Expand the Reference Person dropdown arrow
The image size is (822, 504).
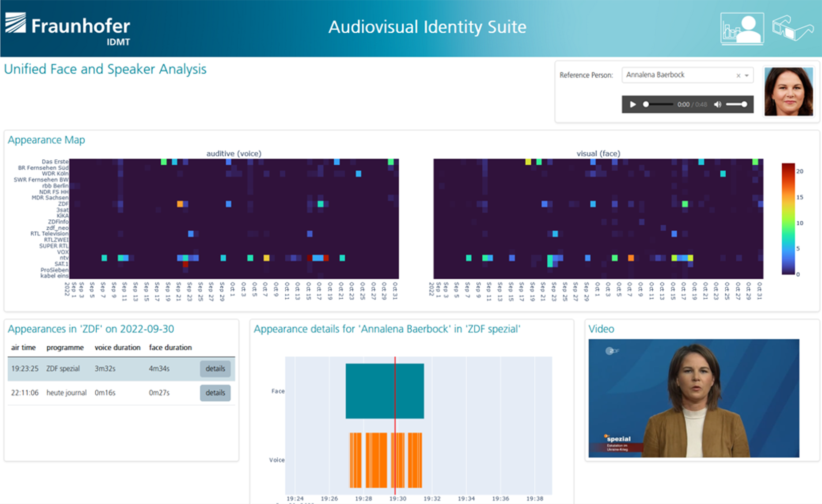click(x=747, y=76)
